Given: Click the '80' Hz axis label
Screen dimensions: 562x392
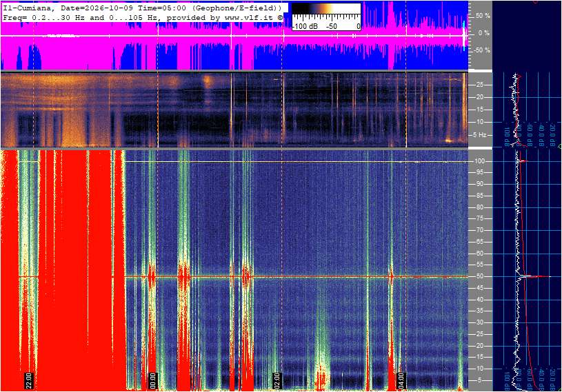Looking at the screenshot, I should [x=480, y=207].
